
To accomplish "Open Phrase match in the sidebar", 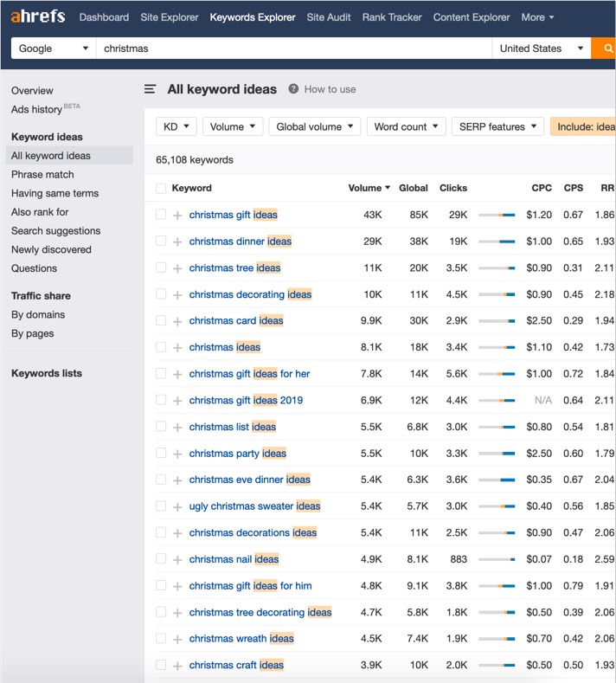I will point(42,174).
